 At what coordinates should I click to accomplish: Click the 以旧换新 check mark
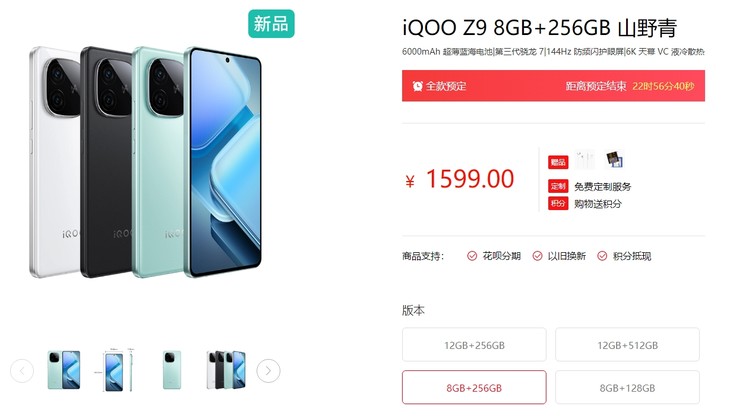pos(537,256)
